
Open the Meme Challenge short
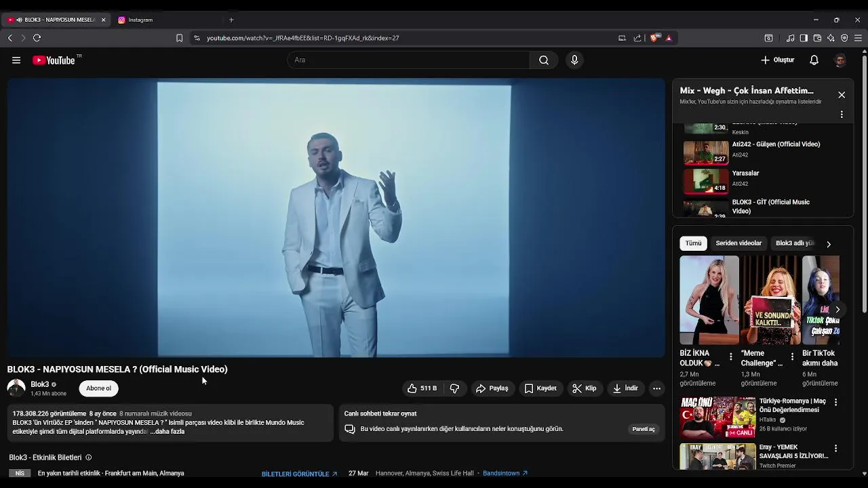tap(770, 300)
